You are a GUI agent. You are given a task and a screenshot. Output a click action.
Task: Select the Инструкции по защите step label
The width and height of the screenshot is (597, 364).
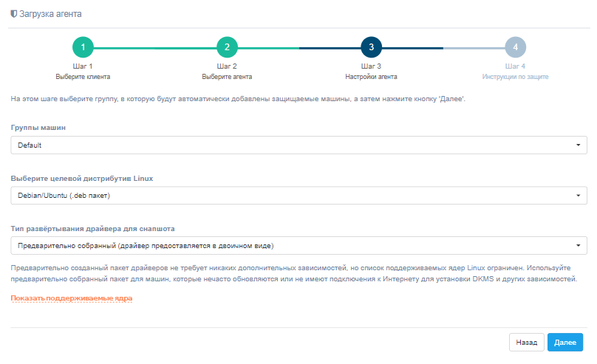515,76
